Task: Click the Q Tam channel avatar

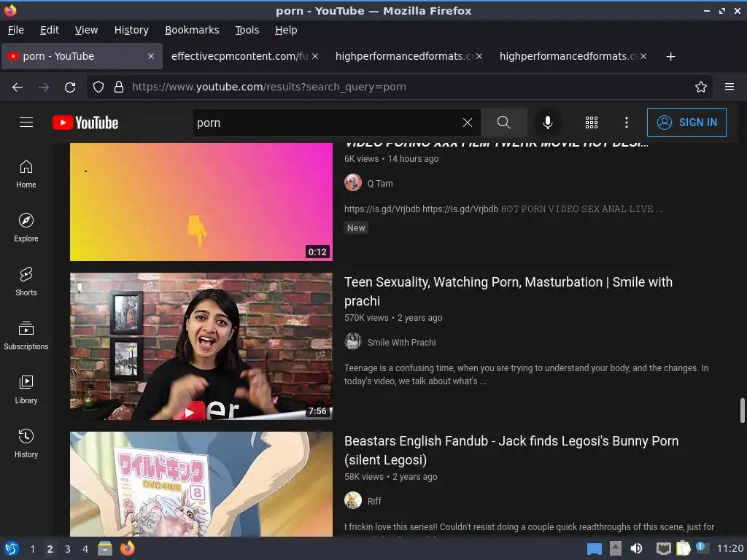Action: (353, 183)
